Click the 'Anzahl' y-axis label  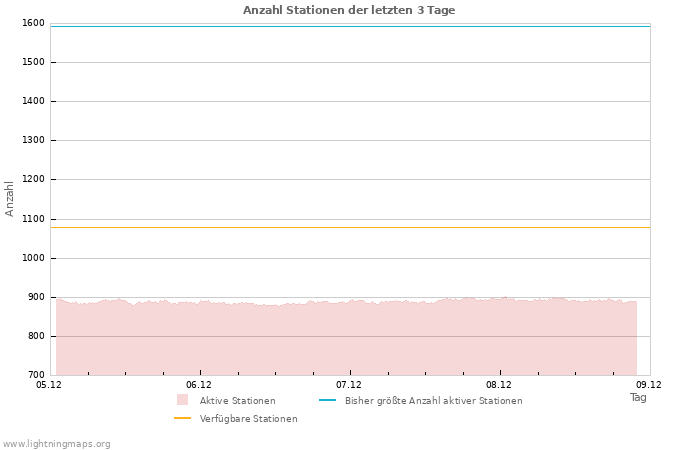click(10, 198)
